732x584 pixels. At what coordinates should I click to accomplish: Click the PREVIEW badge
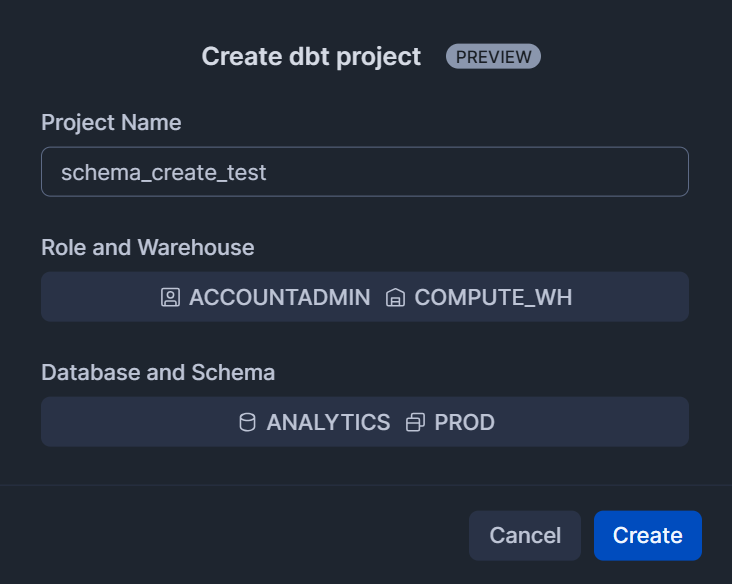coord(493,56)
